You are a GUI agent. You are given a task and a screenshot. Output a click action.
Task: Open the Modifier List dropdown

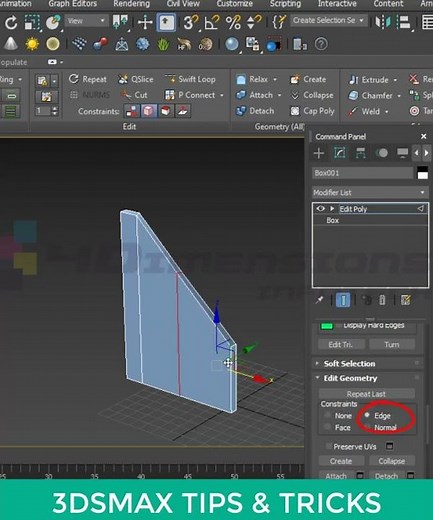pos(369,192)
